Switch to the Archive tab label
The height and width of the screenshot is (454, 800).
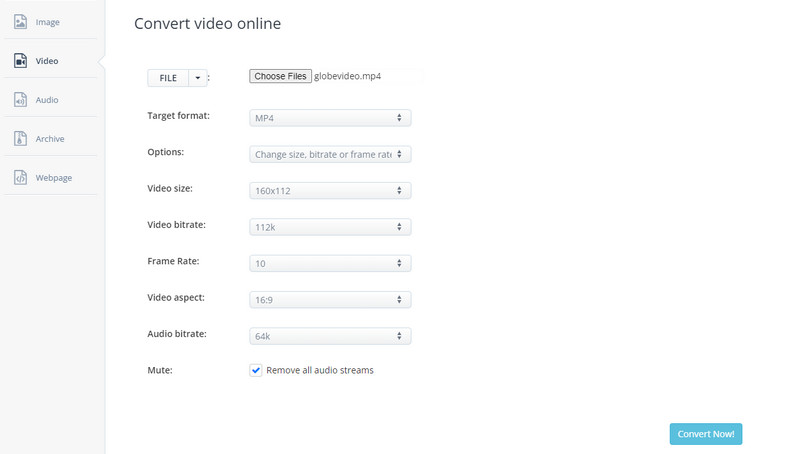pos(50,139)
